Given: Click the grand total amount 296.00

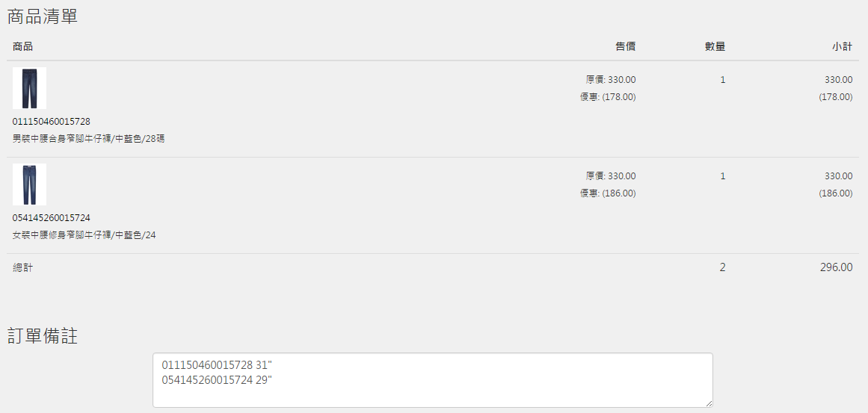Looking at the screenshot, I should pyautogui.click(x=836, y=267).
